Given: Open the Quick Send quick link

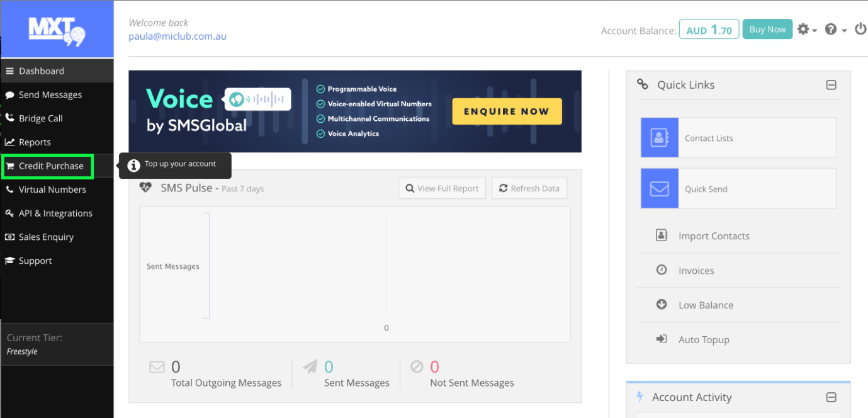Looking at the screenshot, I should click(738, 188).
